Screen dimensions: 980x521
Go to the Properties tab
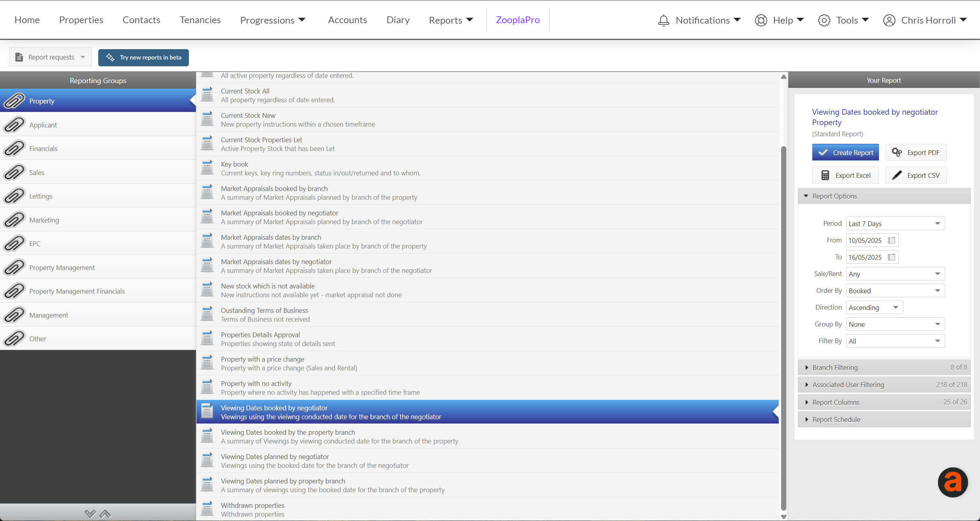81,20
